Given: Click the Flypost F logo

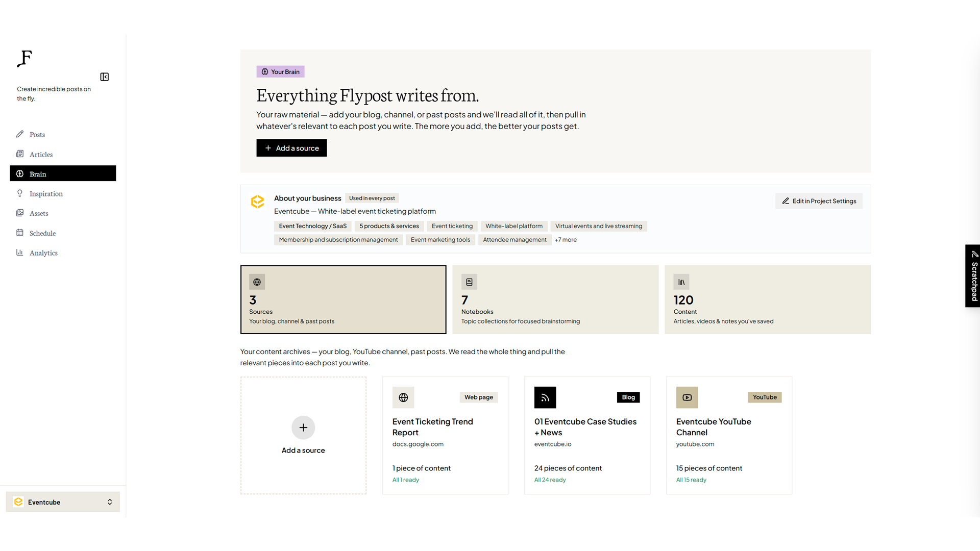Looking at the screenshot, I should tap(24, 58).
